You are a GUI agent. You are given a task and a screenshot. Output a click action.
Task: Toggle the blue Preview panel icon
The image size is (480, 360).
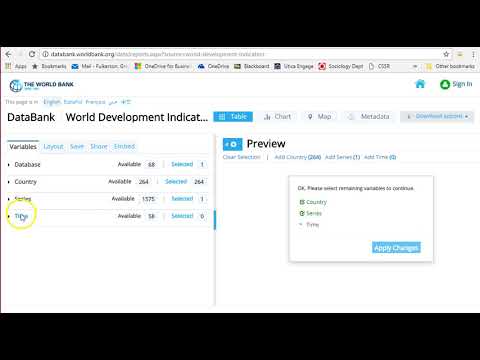(232, 144)
